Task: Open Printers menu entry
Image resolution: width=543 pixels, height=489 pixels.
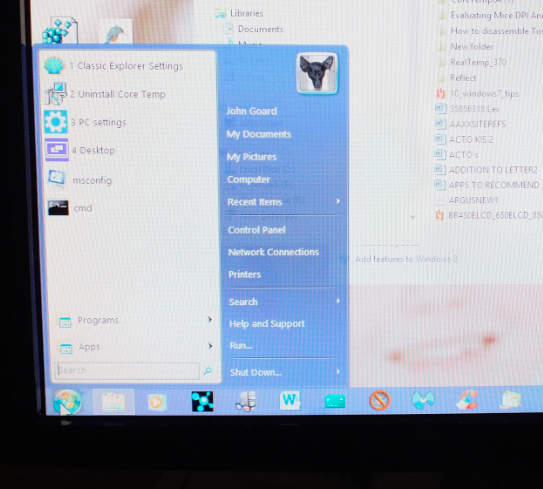Action: [244, 275]
